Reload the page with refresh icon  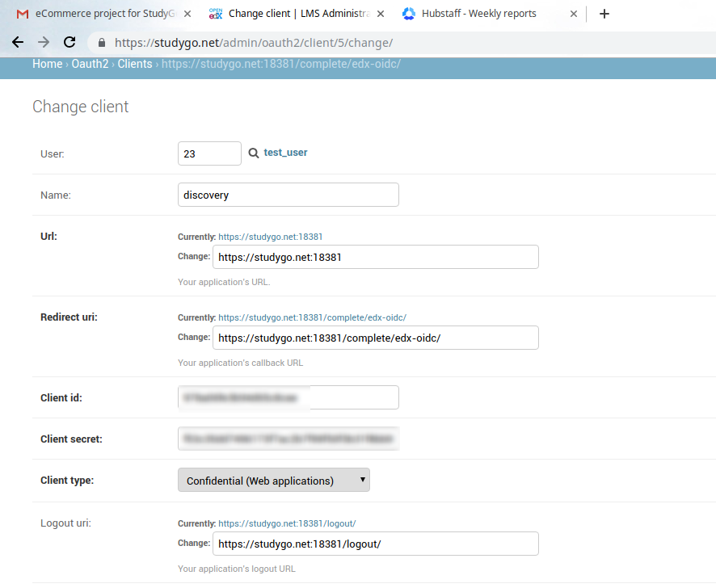(70, 42)
